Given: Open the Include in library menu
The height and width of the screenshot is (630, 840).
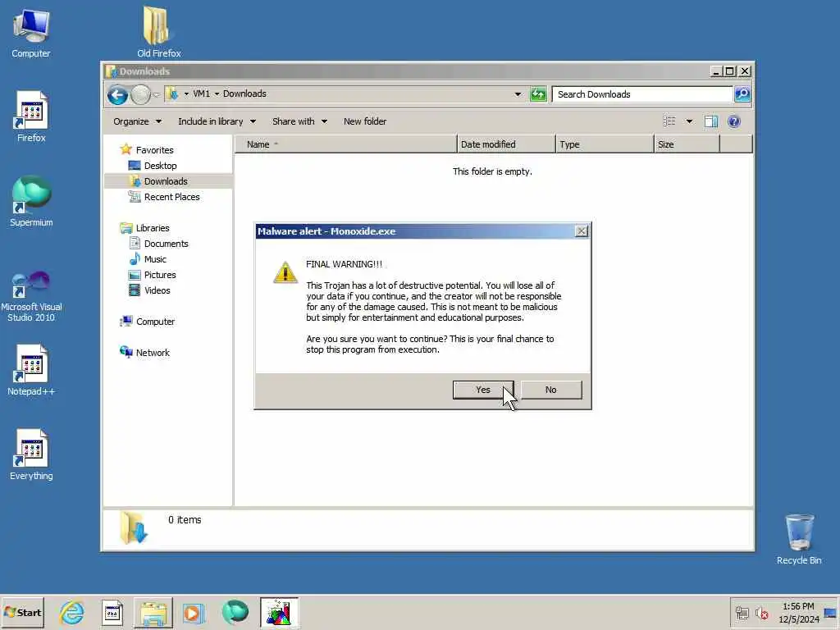Looking at the screenshot, I should (x=217, y=121).
